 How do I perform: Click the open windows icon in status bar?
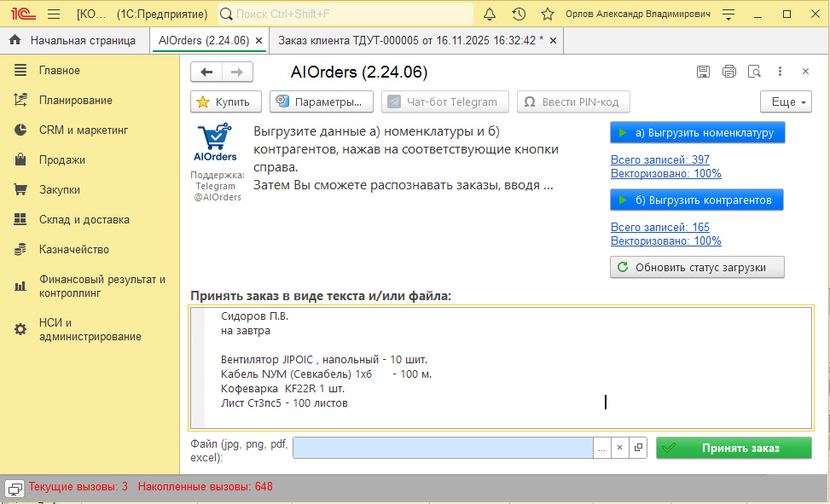[x=15, y=488]
